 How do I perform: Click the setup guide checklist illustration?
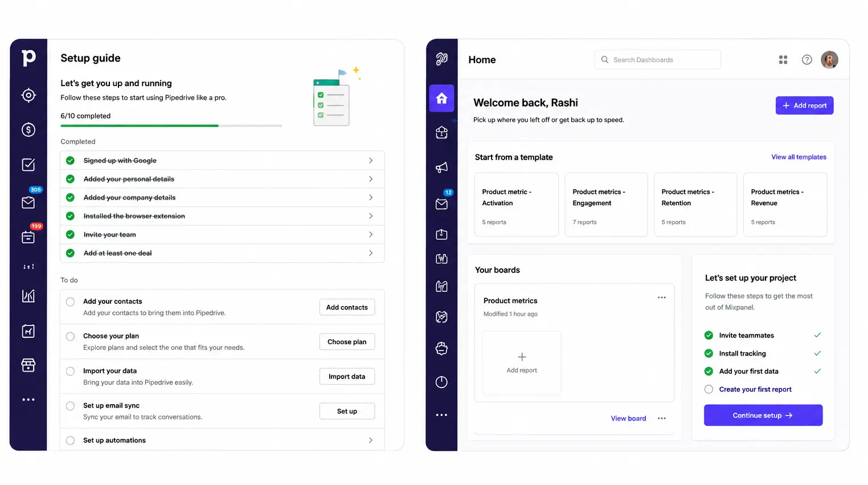click(337, 97)
